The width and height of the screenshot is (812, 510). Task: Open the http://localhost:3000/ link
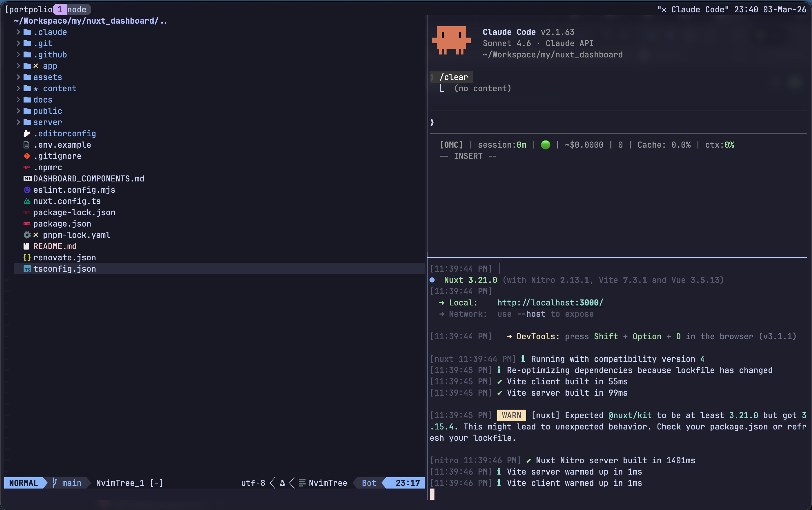click(550, 302)
